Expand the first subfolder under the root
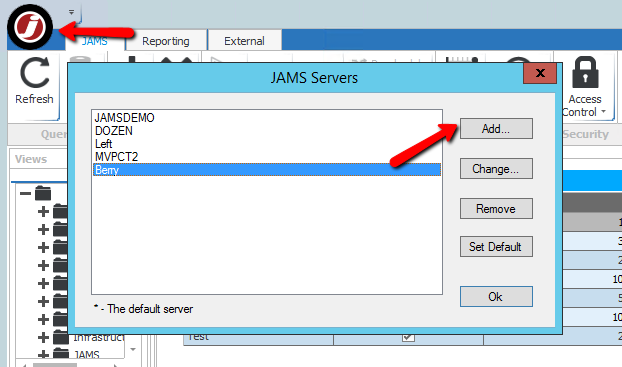 tap(43, 211)
